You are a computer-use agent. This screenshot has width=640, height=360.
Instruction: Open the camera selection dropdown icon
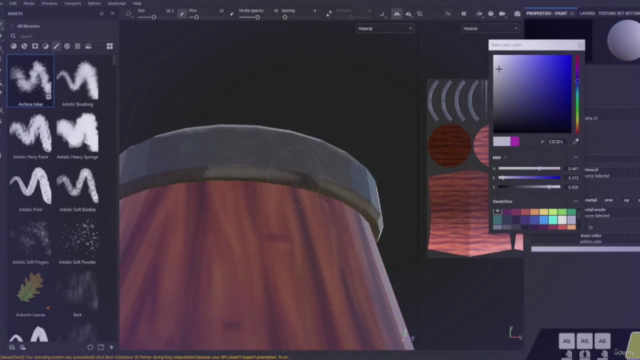[502, 14]
